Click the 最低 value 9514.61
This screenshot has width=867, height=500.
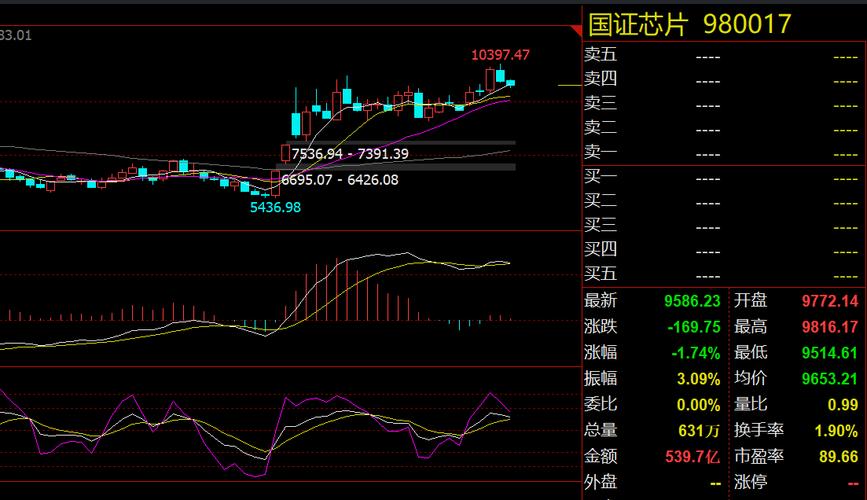(829, 353)
